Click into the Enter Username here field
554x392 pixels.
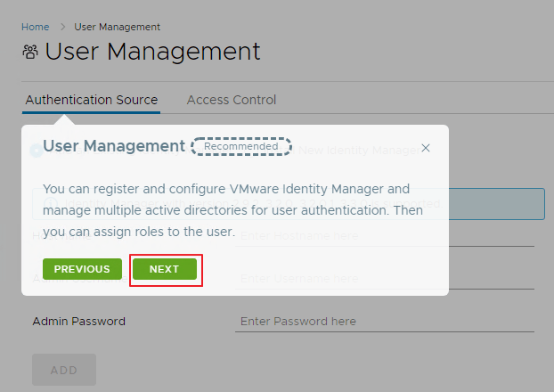click(385, 278)
